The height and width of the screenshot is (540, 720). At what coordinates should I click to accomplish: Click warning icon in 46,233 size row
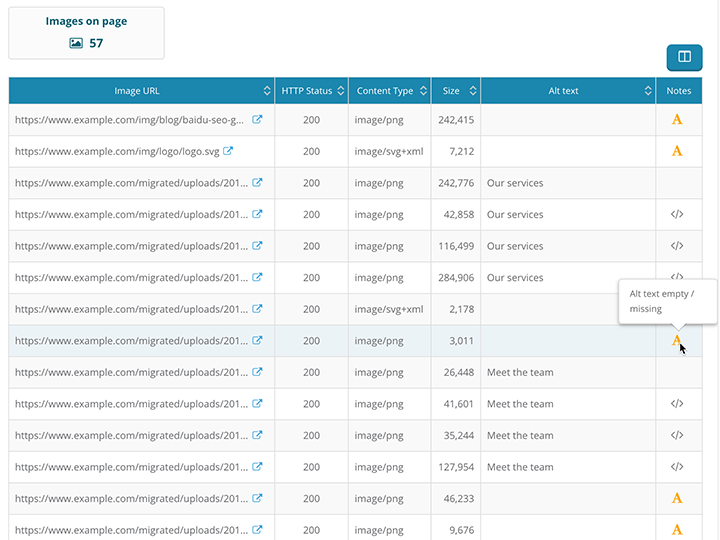(x=677, y=498)
